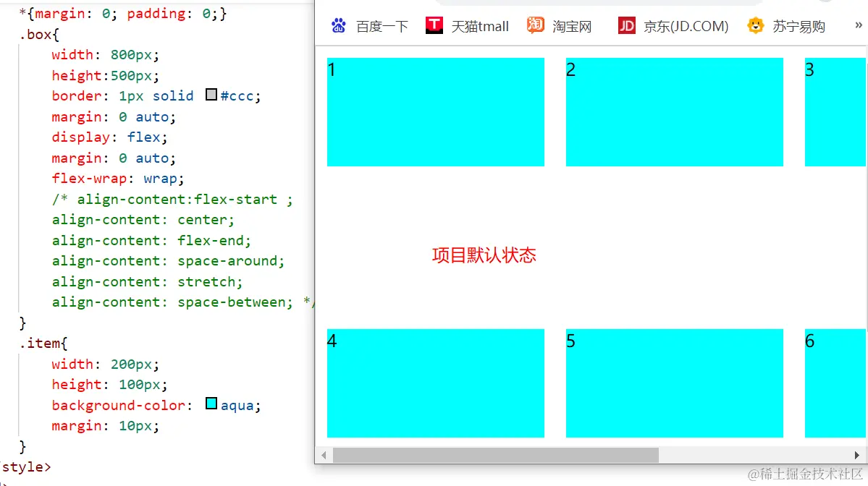Open the 百度一下 bookmark link
This screenshot has width=868, height=486.
(382, 26)
